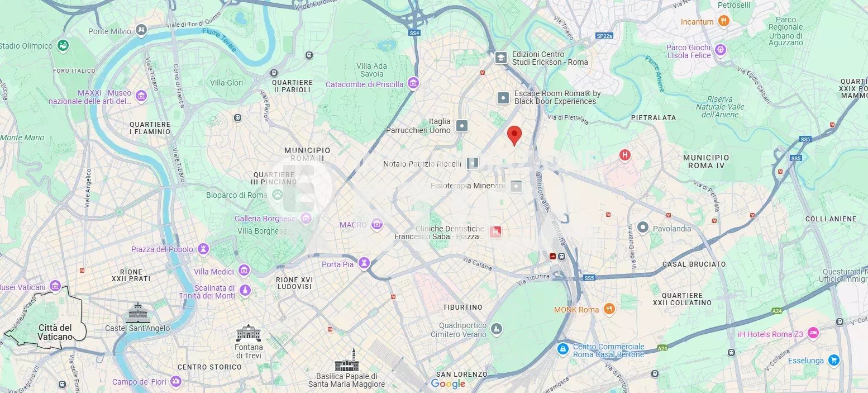Open the iH Hotels Roma Z3 icon
The image size is (868, 393).
coord(813,334)
